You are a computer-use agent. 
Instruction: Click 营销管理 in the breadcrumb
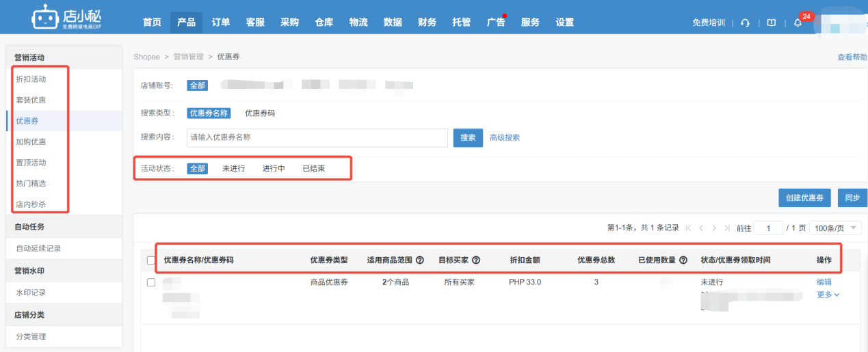tap(188, 57)
